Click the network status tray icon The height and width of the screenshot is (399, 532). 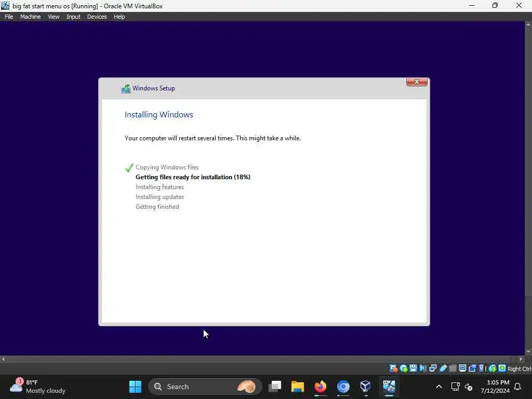455,387
